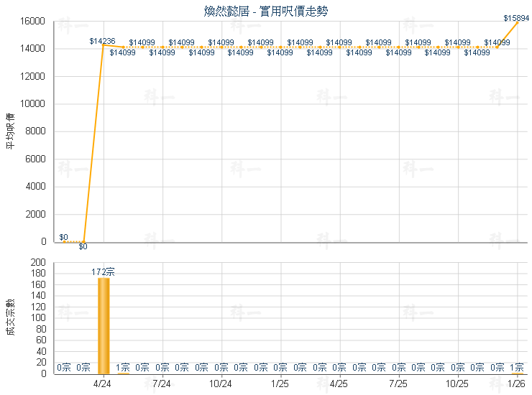Click the 1/26 x-axis date label
This screenshot has width=532, height=395.
click(x=516, y=384)
